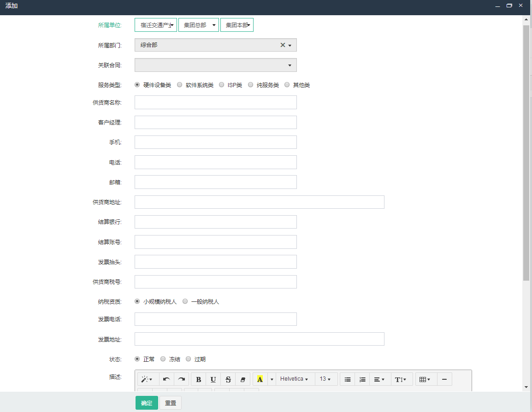Click the eraser clear-formatting icon
Image resolution: width=532 pixels, height=412 pixels.
point(243,379)
